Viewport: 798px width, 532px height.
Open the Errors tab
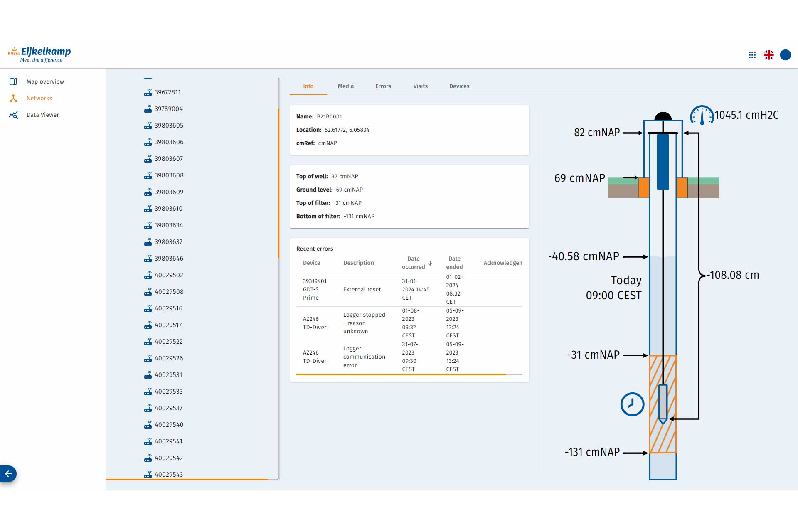tap(383, 86)
